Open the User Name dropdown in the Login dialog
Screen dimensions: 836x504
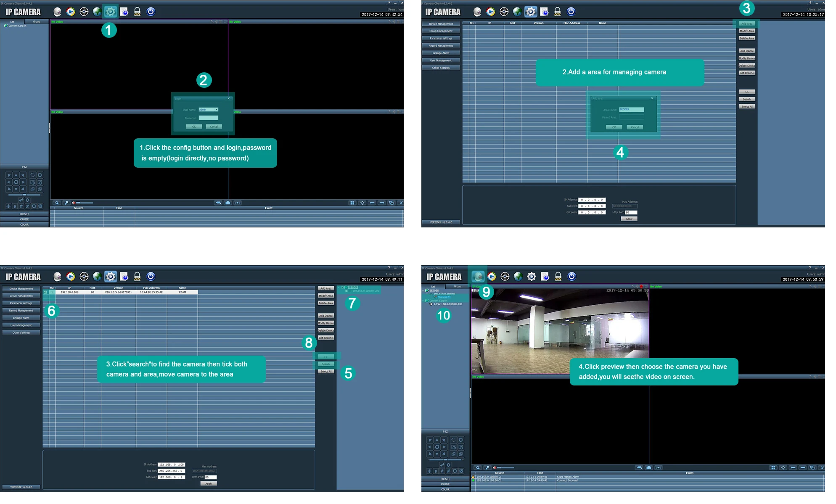(x=217, y=110)
